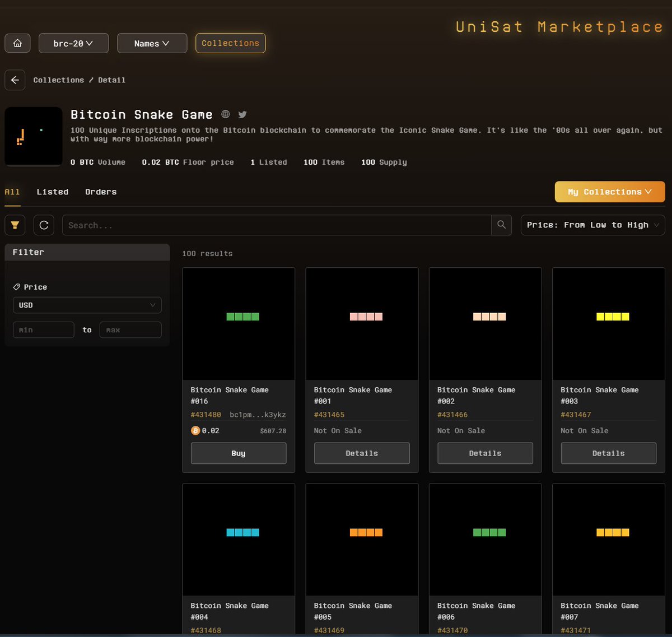The height and width of the screenshot is (637, 672).
Task: Click the 100 Items stat
Action: point(324,162)
